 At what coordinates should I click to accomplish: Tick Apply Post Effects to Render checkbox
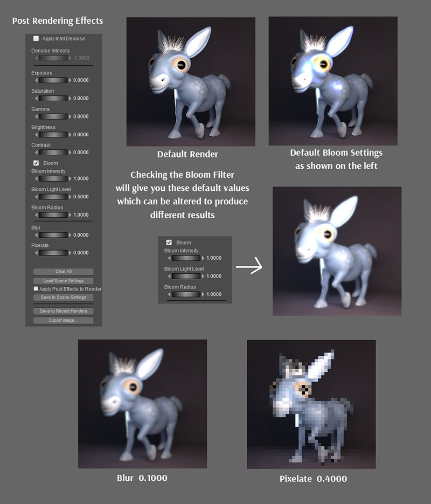point(36,289)
